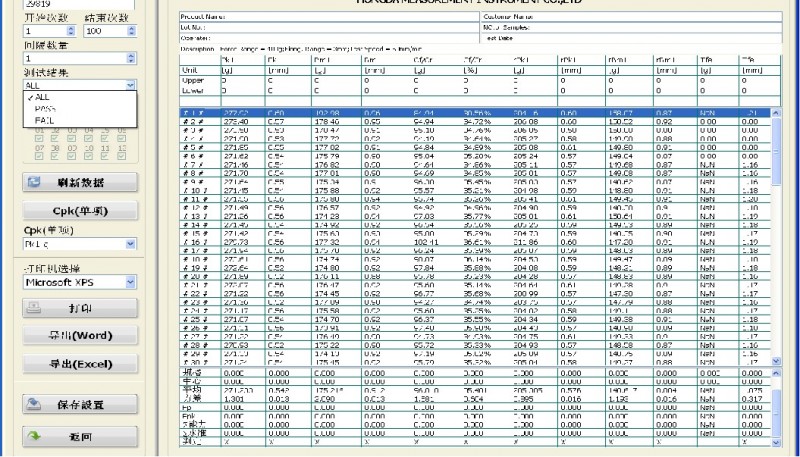This screenshot has height=457, width=800.
Task: Click the Test Date field in report header
Action: point(631,38)
